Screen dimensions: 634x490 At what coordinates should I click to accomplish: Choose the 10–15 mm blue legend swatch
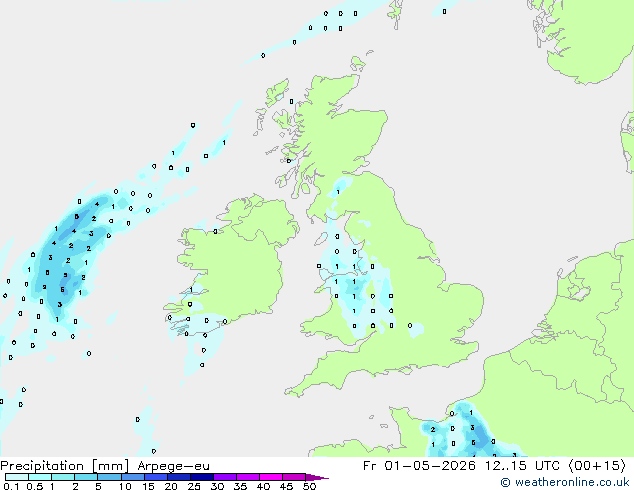tap(133, 477)
